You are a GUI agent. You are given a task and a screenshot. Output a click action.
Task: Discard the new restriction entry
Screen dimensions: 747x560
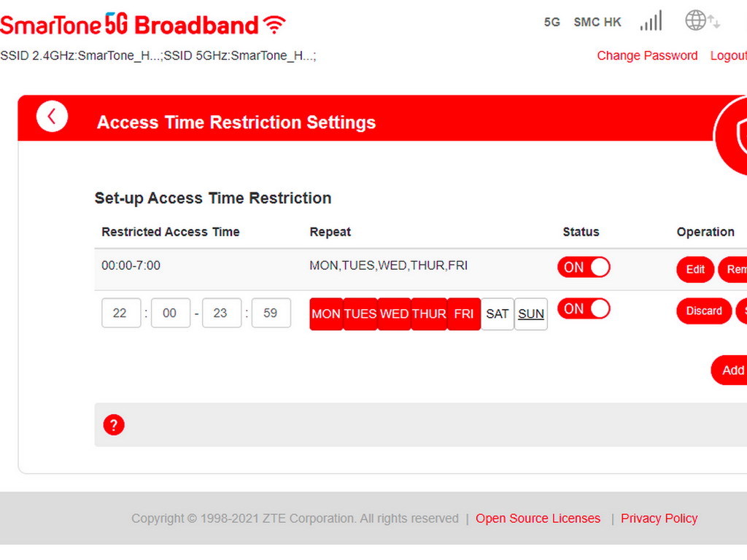pos(703,311)
